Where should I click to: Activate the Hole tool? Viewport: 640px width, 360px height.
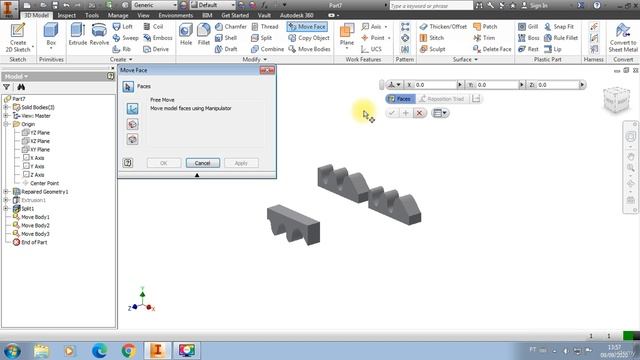point(186,35)
